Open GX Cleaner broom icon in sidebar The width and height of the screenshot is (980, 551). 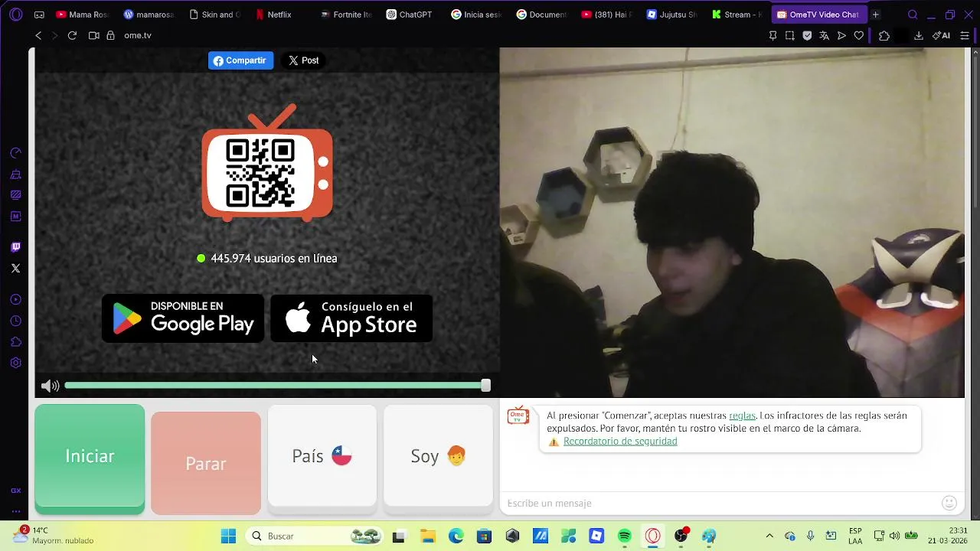tap(15, 174)
